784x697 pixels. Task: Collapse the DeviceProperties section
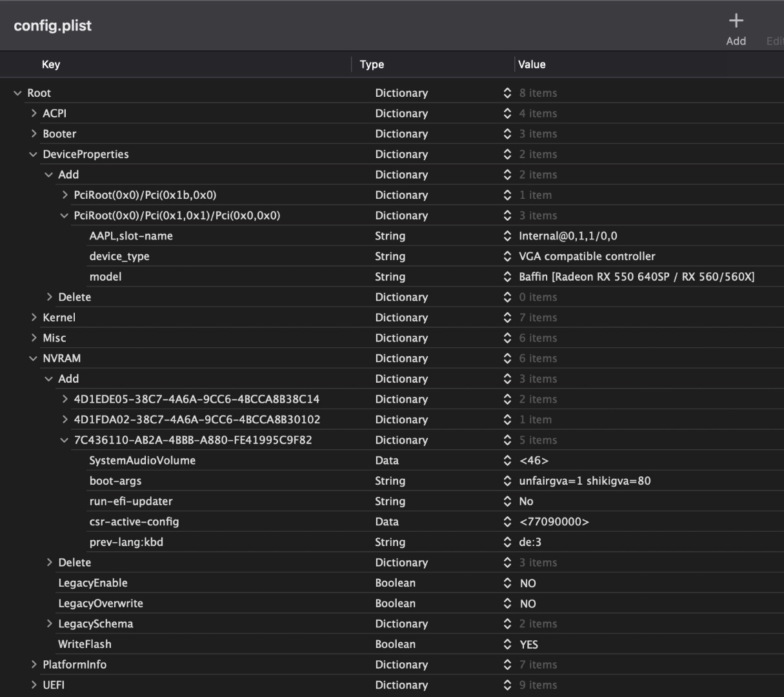34,154
